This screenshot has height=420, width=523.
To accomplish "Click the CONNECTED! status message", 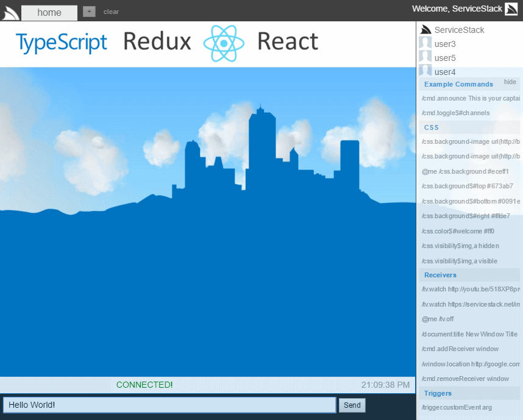I will pyautogui.click(x=144, y=385).
